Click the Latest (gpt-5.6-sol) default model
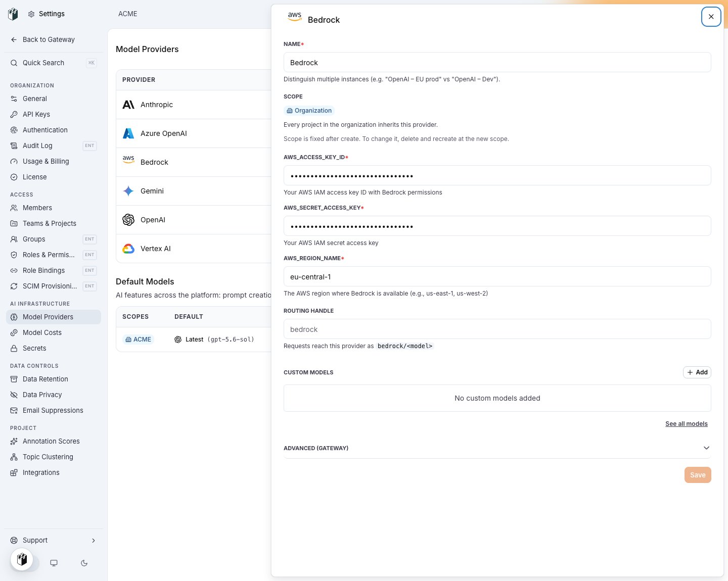 214,340
